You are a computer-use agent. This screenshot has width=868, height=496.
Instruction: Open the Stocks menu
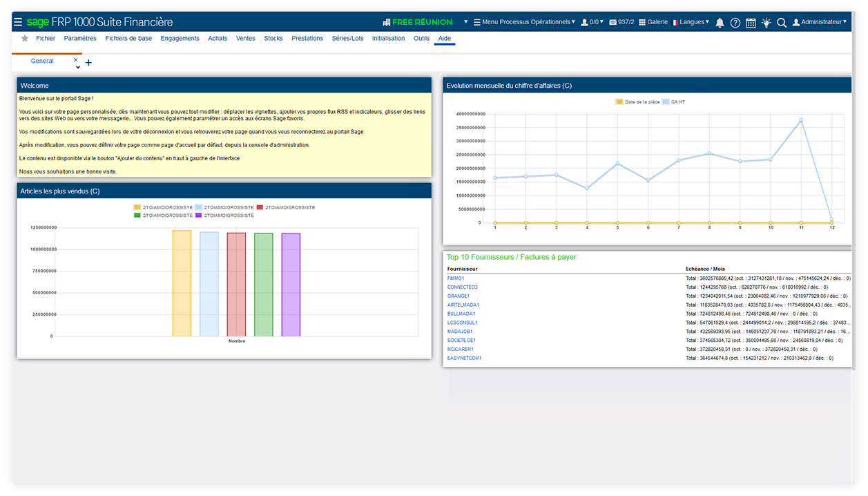(x=273, y=39)
